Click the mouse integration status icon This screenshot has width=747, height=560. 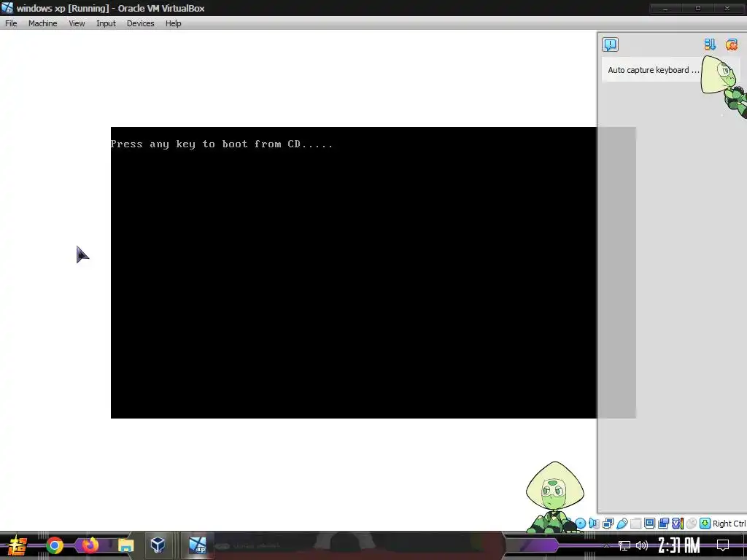[x=692, y=524]
